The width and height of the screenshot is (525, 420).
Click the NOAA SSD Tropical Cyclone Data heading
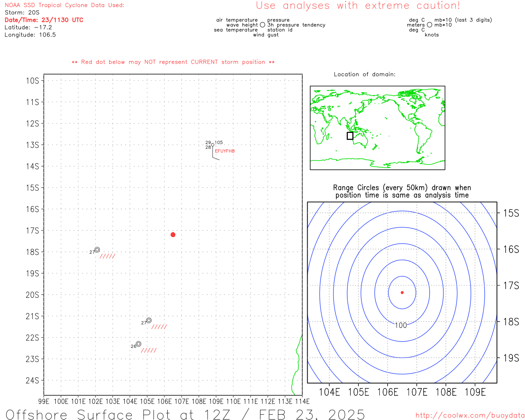click(64, 5)
